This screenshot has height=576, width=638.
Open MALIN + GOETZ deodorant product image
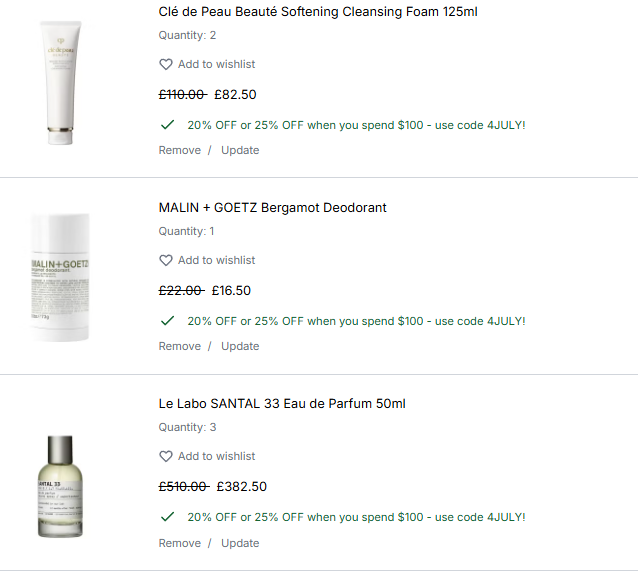point(60,277)
